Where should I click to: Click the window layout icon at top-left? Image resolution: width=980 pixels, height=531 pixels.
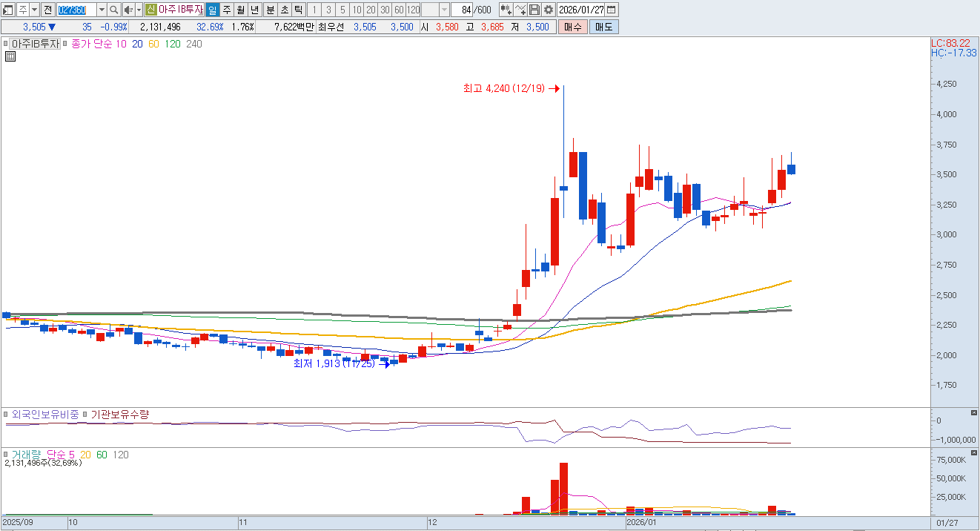pyautogui.click(x=8, y=10)
